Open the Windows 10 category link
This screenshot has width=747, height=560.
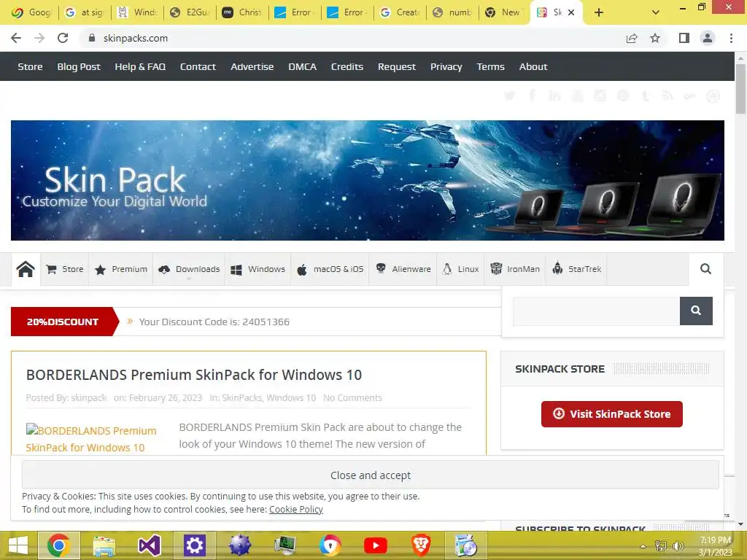291,397
